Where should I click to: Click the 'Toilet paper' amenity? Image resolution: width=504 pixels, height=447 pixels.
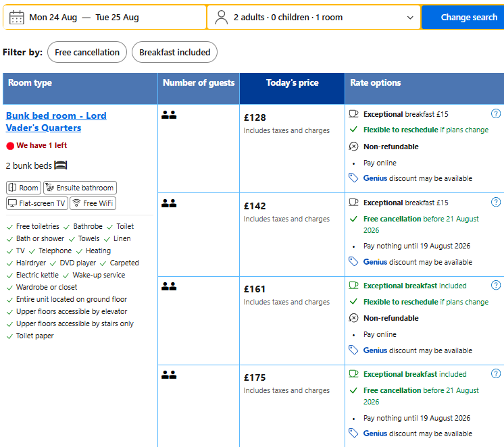point(34,336)
